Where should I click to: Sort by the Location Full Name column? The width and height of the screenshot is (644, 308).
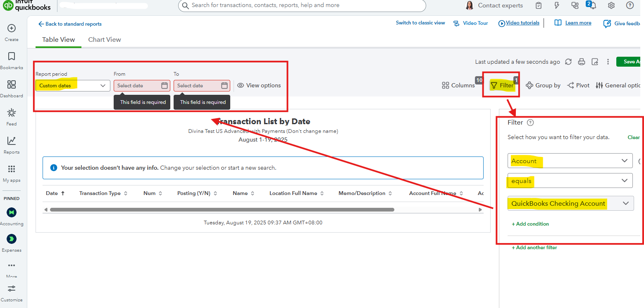point(297,193)
